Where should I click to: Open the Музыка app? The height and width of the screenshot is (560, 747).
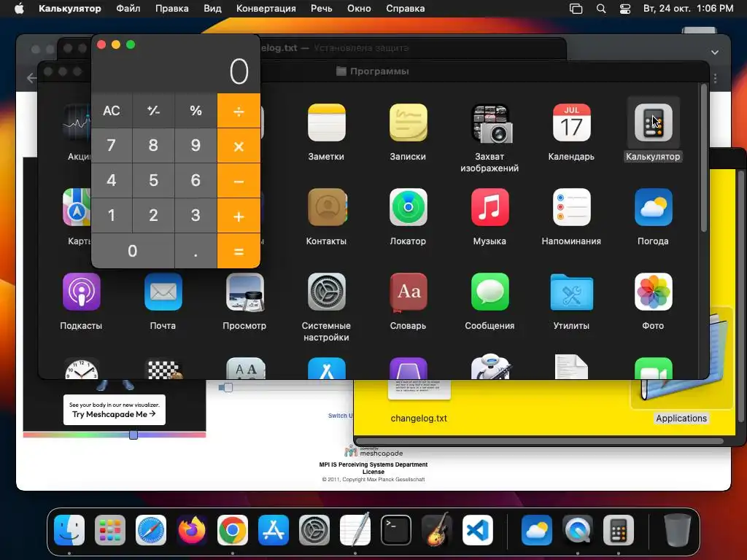tap(489, 207)
